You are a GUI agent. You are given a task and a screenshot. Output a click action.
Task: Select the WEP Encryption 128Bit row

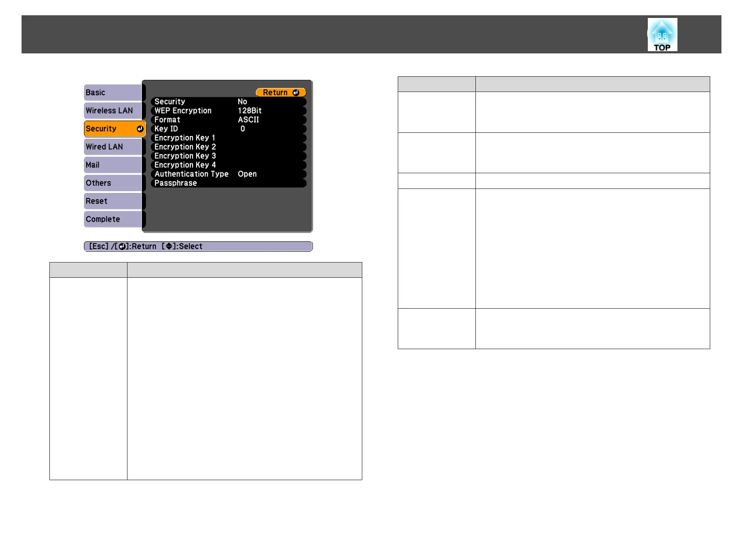[x=229, y=111]
